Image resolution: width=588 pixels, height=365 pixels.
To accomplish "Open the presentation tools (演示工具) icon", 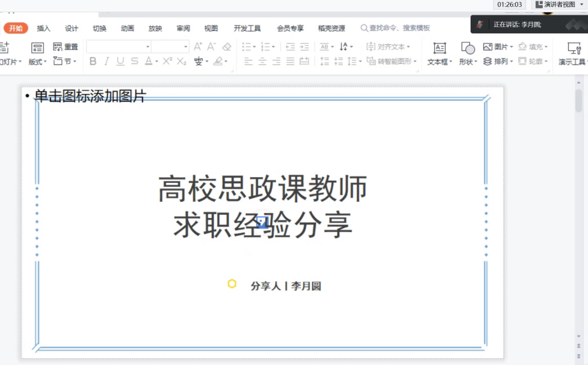I will (x=573, y=54).
